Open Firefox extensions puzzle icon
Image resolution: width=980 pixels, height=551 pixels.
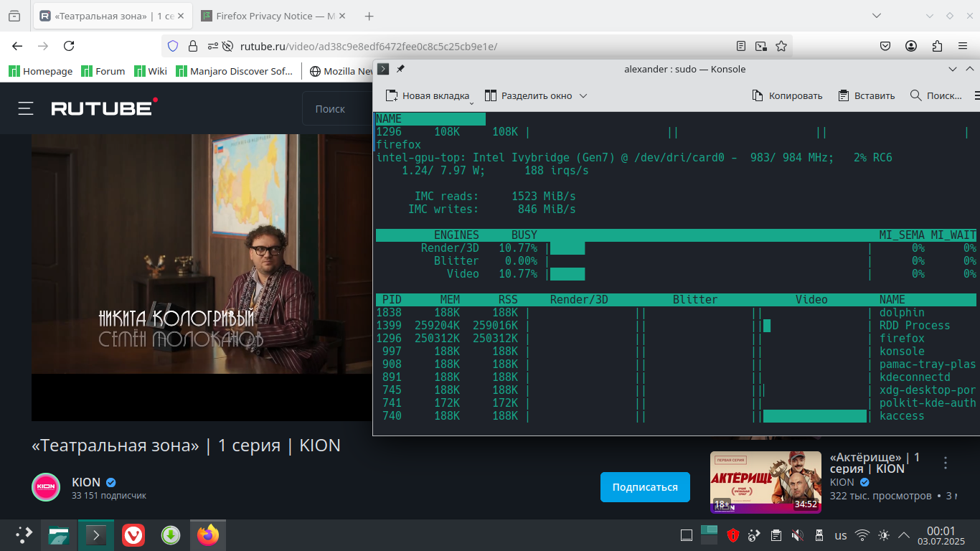937,46
